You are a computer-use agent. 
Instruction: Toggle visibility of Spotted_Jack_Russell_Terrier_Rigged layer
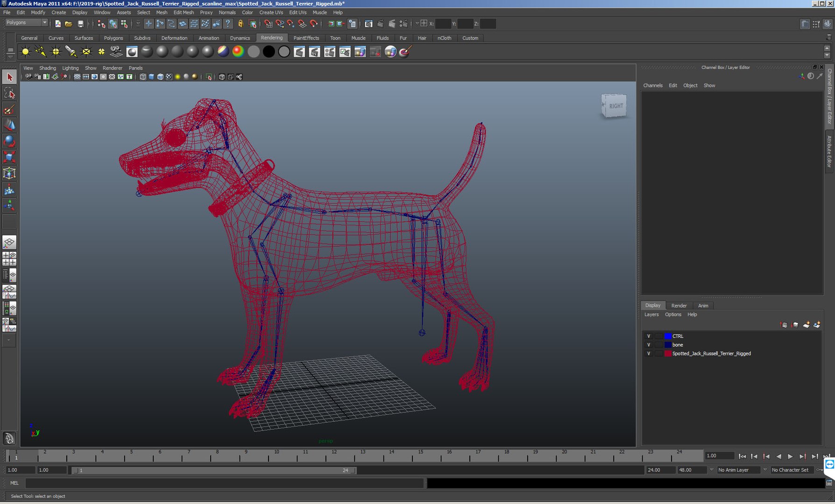(648, 354)
